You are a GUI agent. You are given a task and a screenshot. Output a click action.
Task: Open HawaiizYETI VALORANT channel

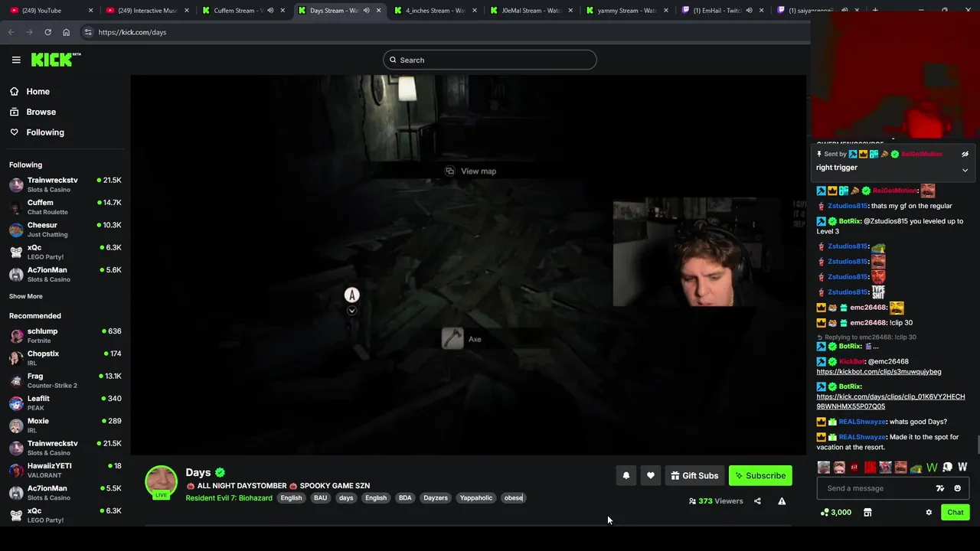point(65,470)
